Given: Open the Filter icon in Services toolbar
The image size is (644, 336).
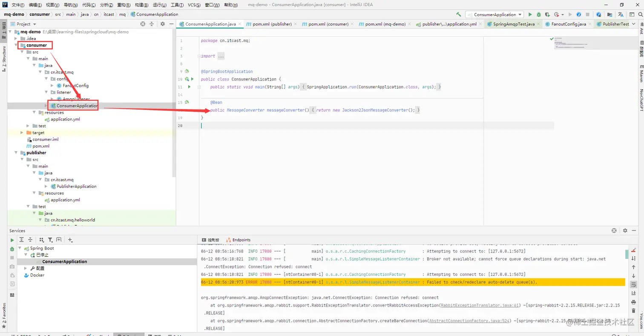Looking at the screenshot, I should 50,240.
